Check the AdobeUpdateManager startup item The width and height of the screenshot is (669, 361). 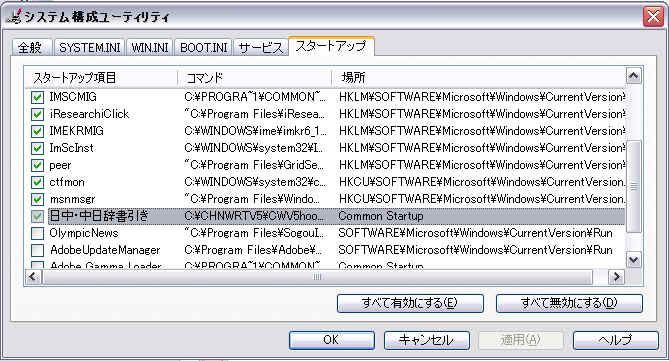pos(38,250)
